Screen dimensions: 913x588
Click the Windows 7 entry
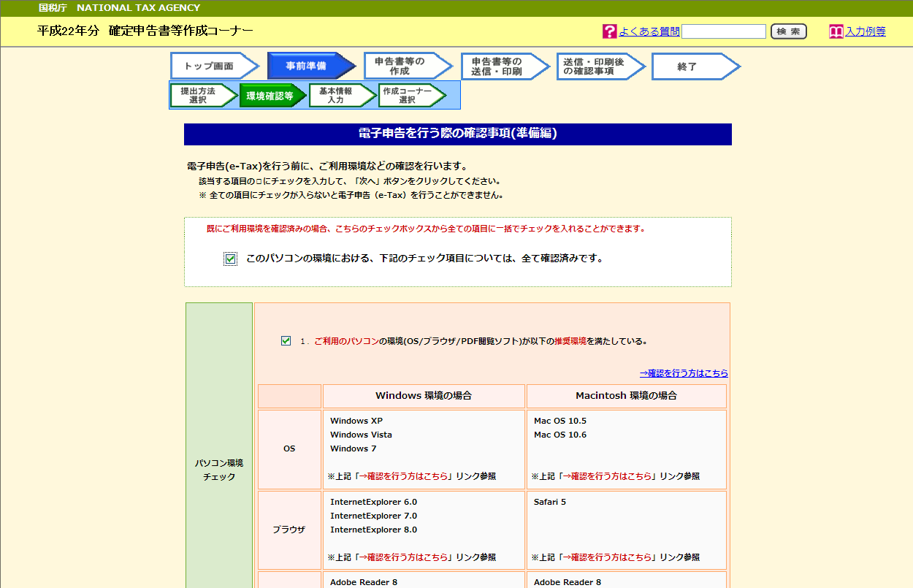(354, 448)
